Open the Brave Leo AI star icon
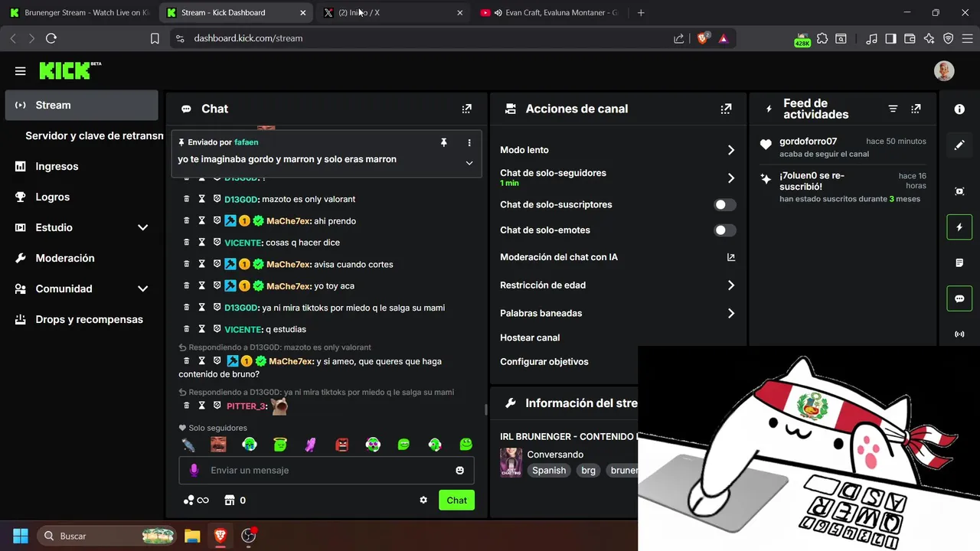Image resolution: width=980 pixels, height=551 pixels. [x=929, y=38]
